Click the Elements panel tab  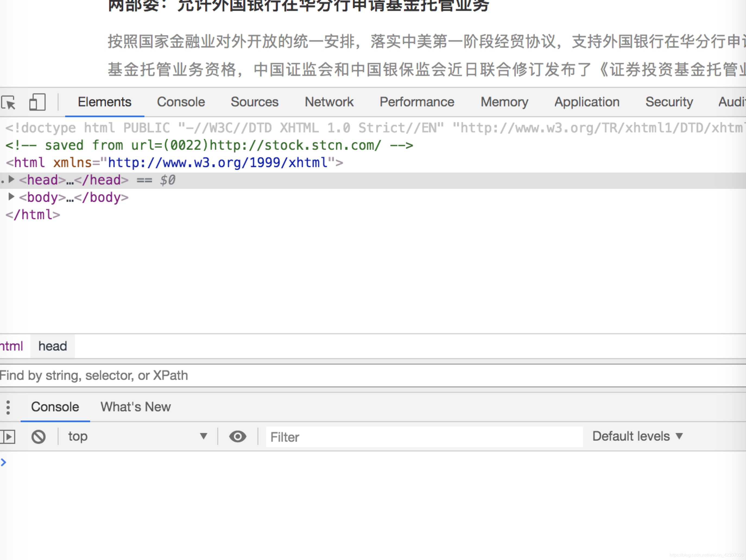(x=104, y=102)
